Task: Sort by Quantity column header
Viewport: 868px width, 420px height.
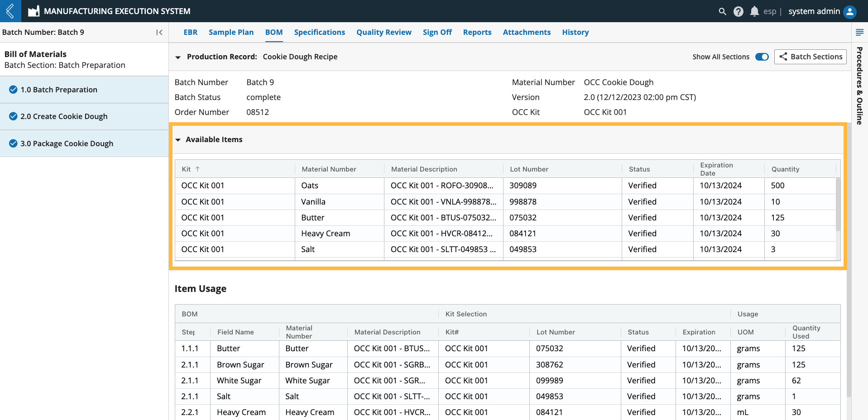Action: 785,169
